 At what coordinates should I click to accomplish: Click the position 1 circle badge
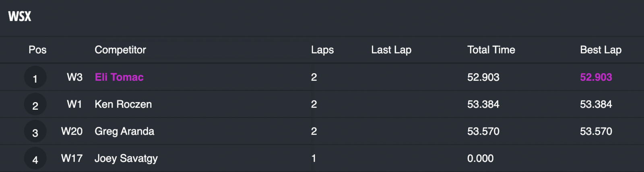[35, 78]
